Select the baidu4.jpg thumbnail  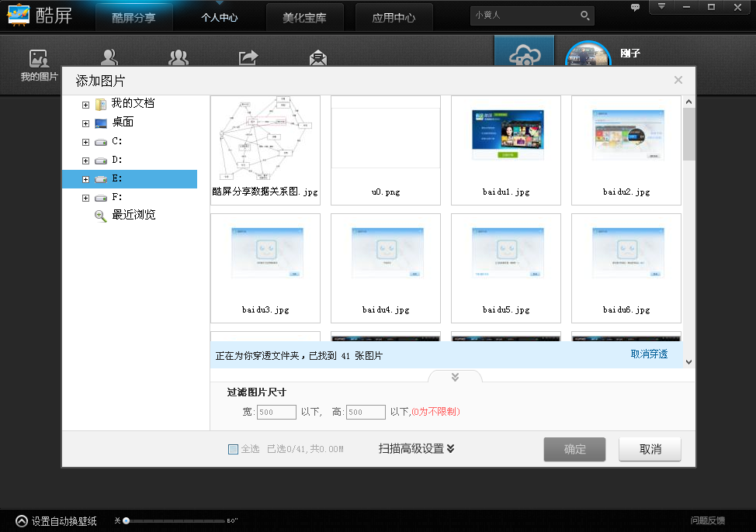(x=386, y=268)
